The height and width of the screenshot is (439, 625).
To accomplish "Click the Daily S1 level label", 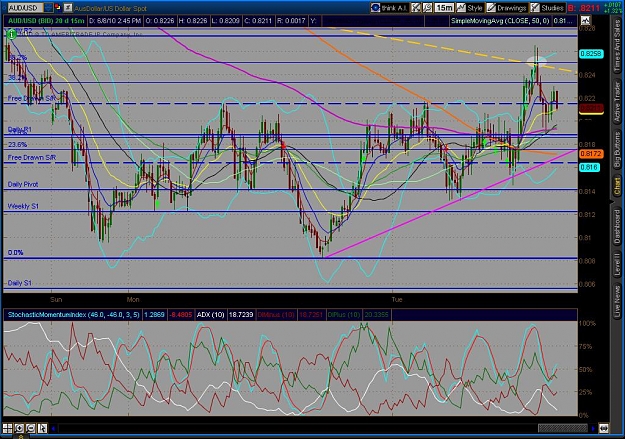I will click(x=20, y=283).
